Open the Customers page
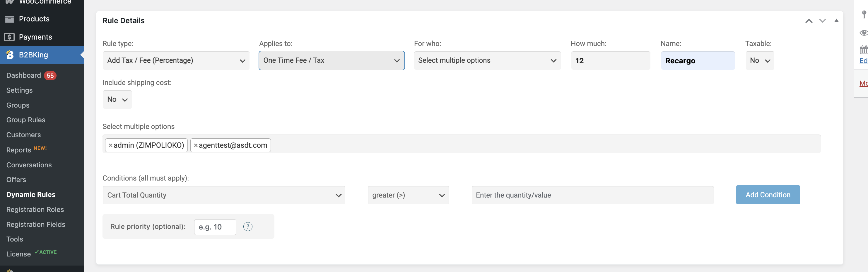This screenshot has height=272, width=868. tap(24, 135)
